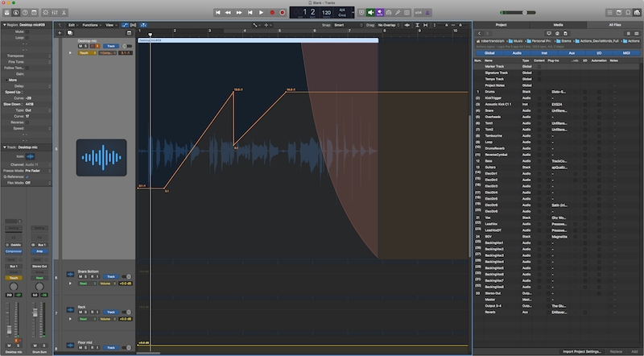Click the Add Track plus button
644x356 pixels.
[59, 33]
